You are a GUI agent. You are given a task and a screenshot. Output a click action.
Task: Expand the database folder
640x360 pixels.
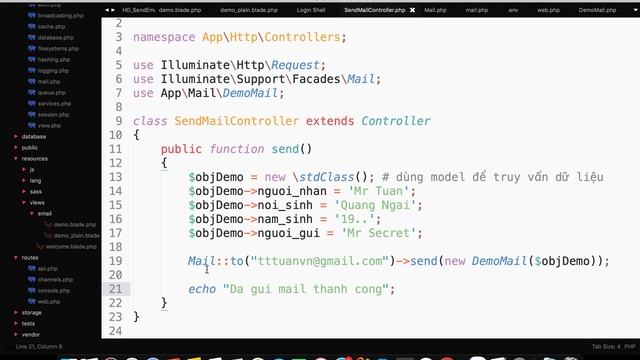[16, 137]
